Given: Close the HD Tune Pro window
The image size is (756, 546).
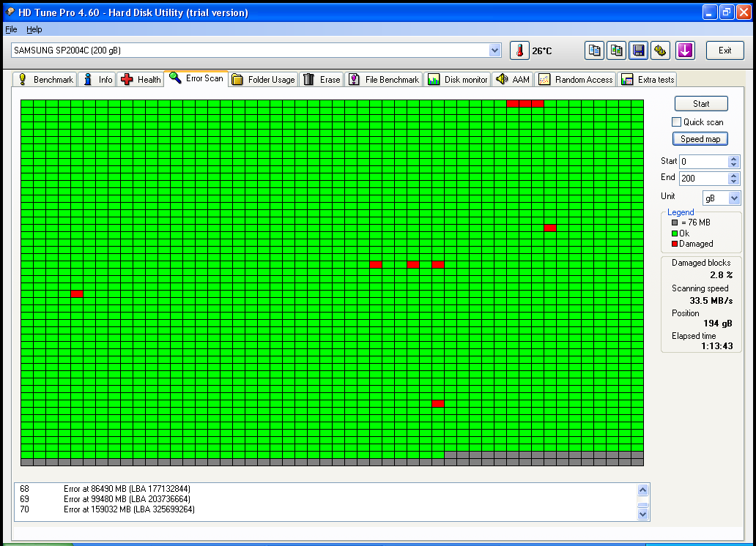Looking at the screenshot, I should click(x=744, y=12).
